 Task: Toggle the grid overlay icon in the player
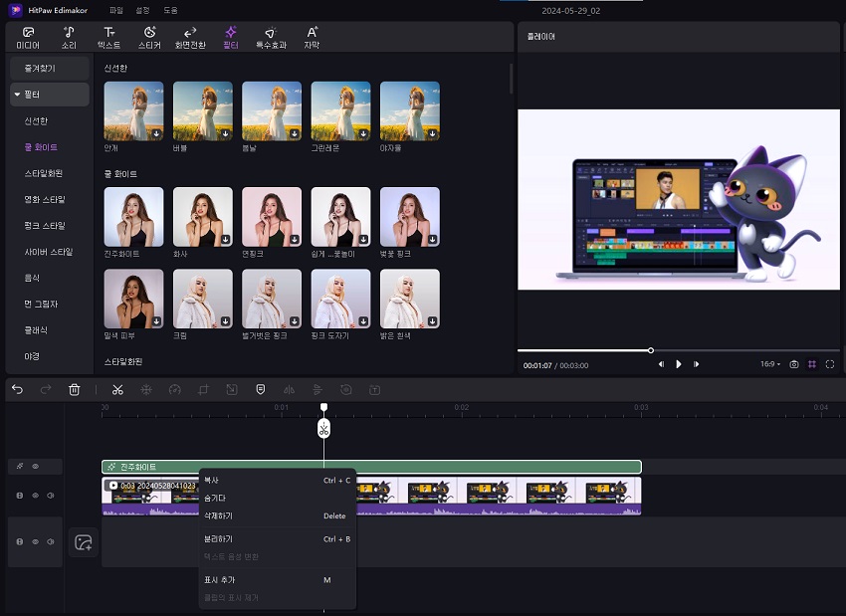812,364
